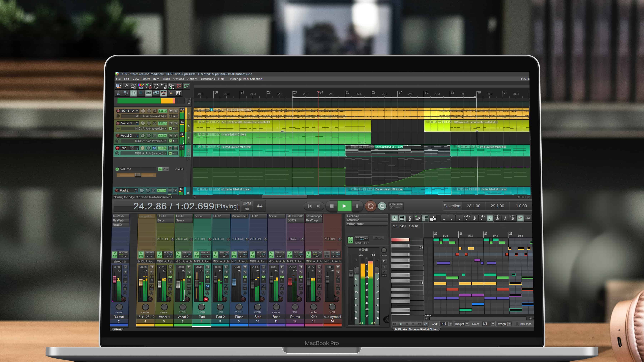Open the Volume envelope automation mode dropdown

(165, 169)
